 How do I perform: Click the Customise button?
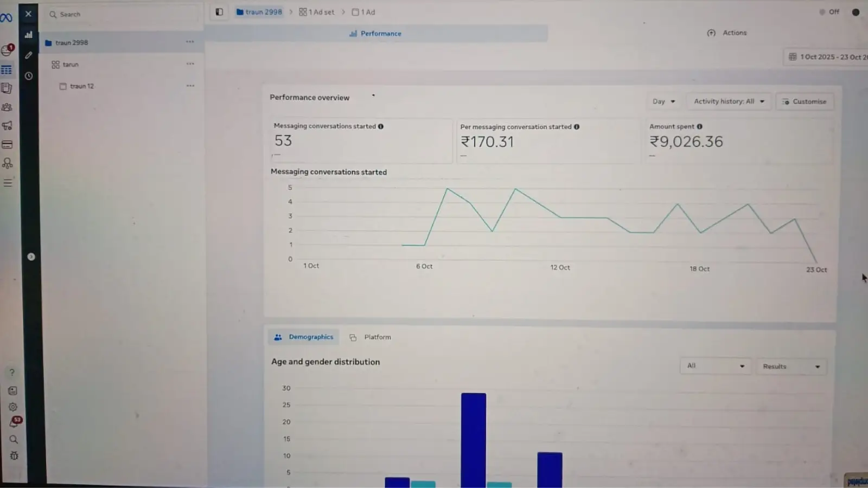(x=804, y=102)
